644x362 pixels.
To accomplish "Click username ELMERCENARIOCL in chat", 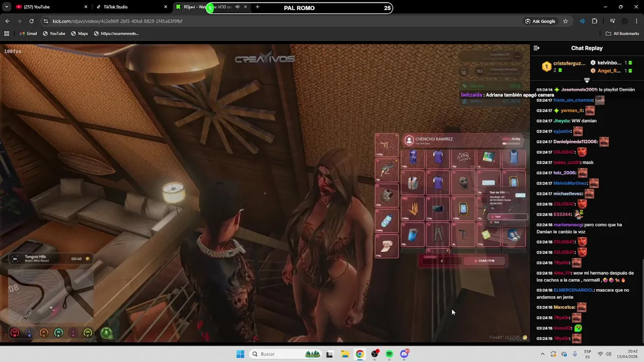I will [x=574, y=290].
